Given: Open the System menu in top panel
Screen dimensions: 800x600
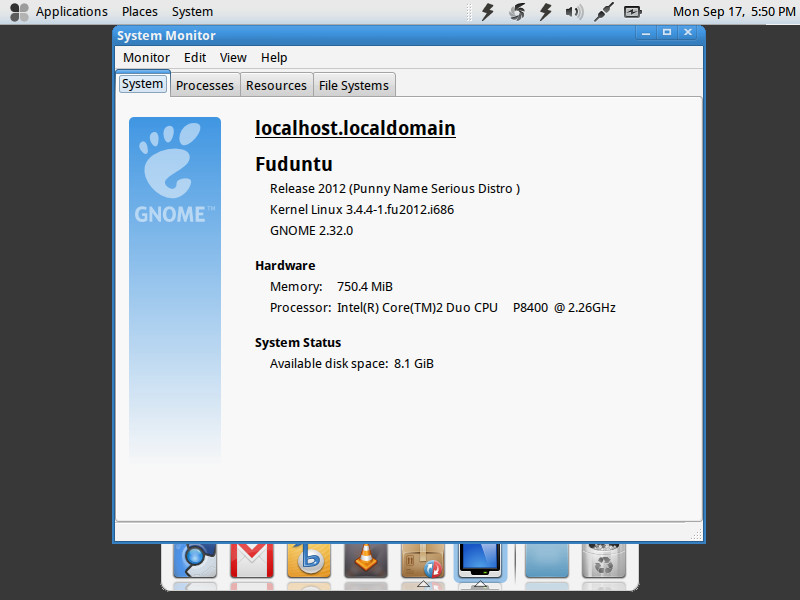Looking at the screenshot, I should point(192,12).
